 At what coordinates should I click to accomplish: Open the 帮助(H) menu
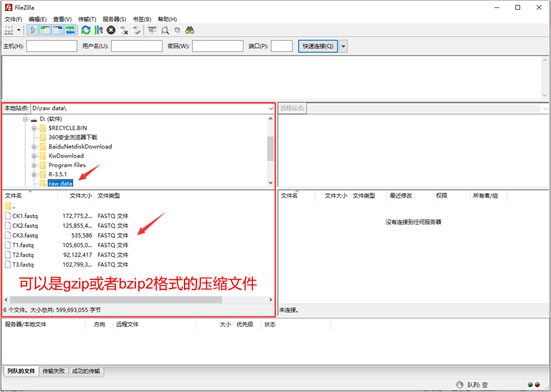pos(167,19)
